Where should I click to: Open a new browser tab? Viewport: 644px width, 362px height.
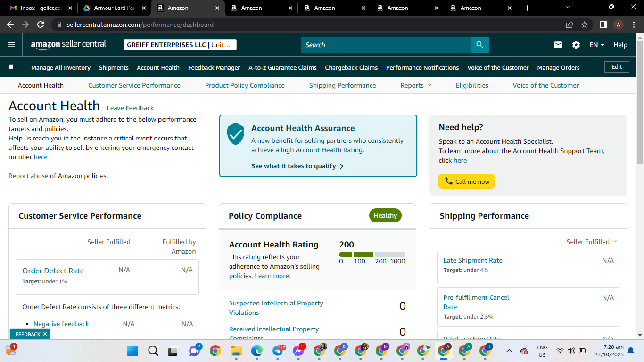(x=527, y=8)
